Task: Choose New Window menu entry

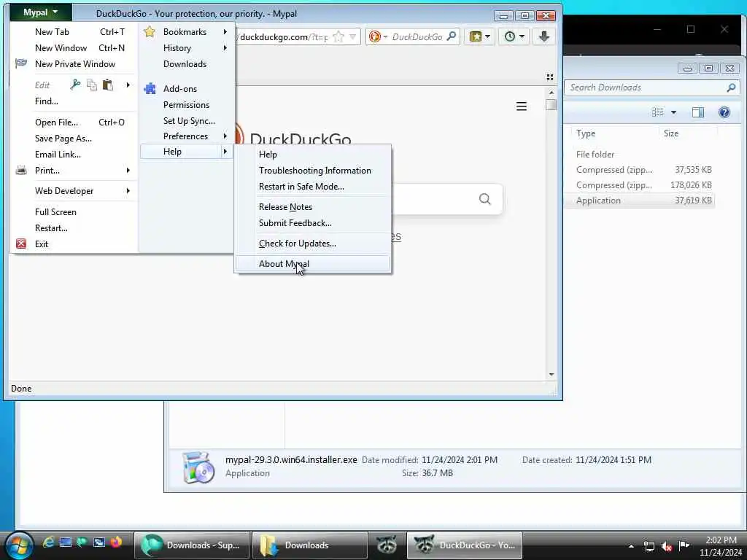Action: point(61,47)
